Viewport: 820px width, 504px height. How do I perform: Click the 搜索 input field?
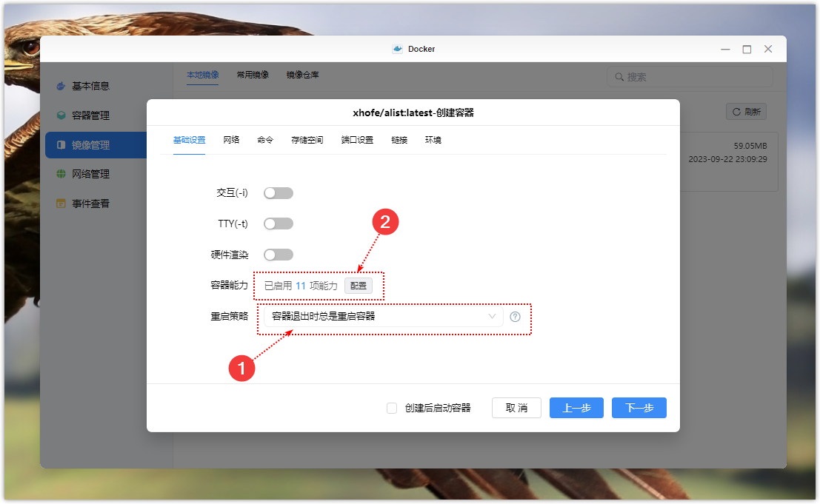coord(690,77)
